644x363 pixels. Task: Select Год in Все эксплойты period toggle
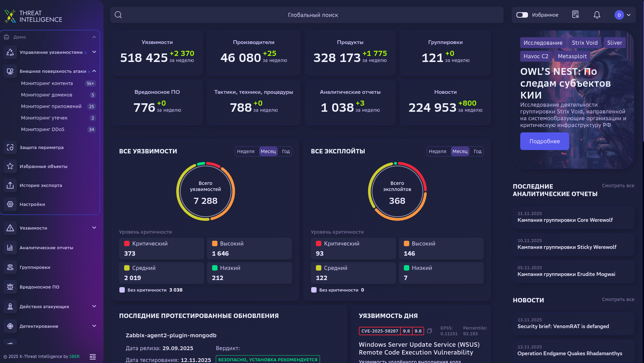click(477, 151)
